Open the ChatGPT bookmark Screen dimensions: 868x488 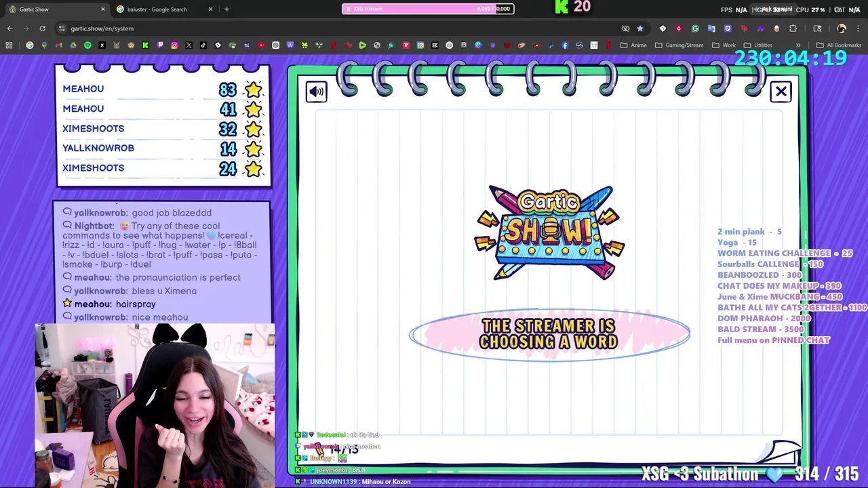click(x=275, y=45)
